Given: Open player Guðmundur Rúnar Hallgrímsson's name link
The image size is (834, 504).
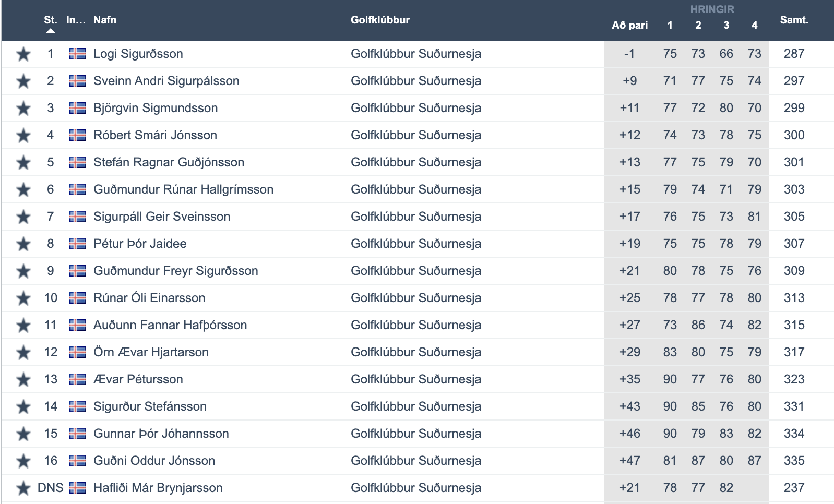Looking at the screenshot, I should click(x=183, y=189).
